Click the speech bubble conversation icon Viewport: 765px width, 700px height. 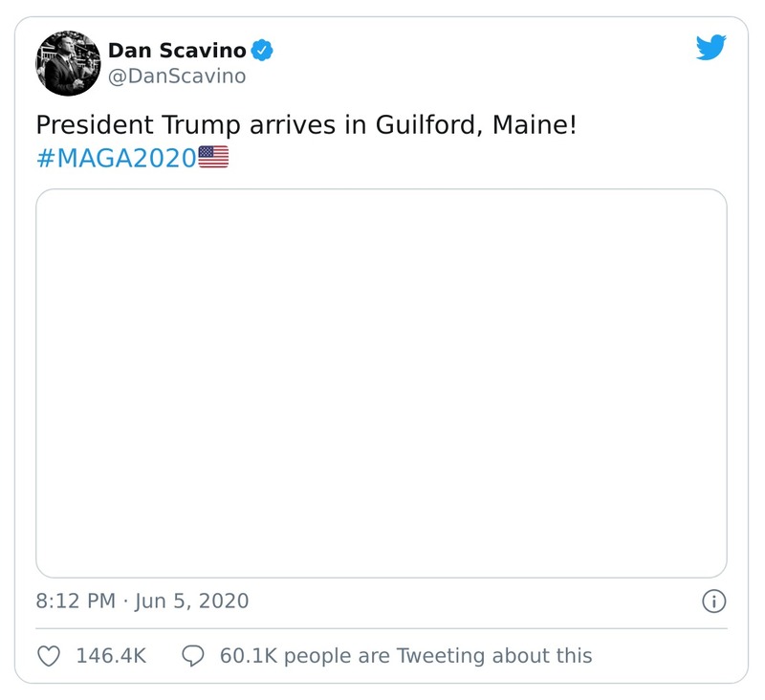point(195,656)
